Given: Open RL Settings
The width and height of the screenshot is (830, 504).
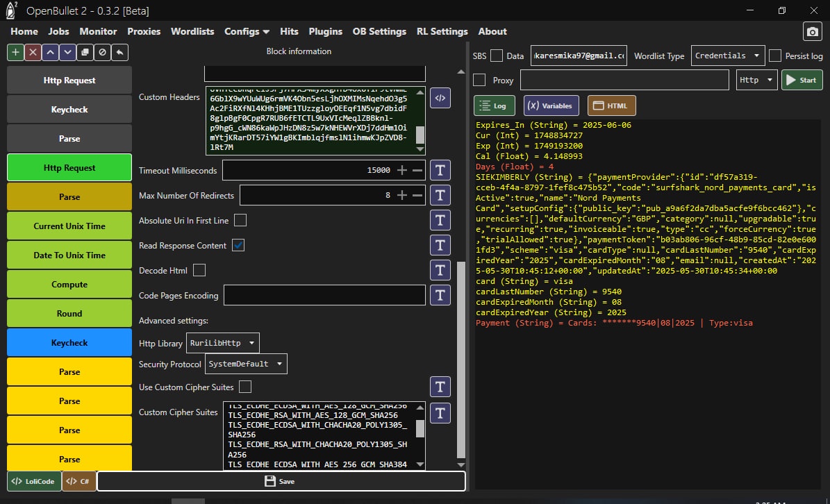Looking at the screenshot, I should pyautogui.click(x=442, y=32).
